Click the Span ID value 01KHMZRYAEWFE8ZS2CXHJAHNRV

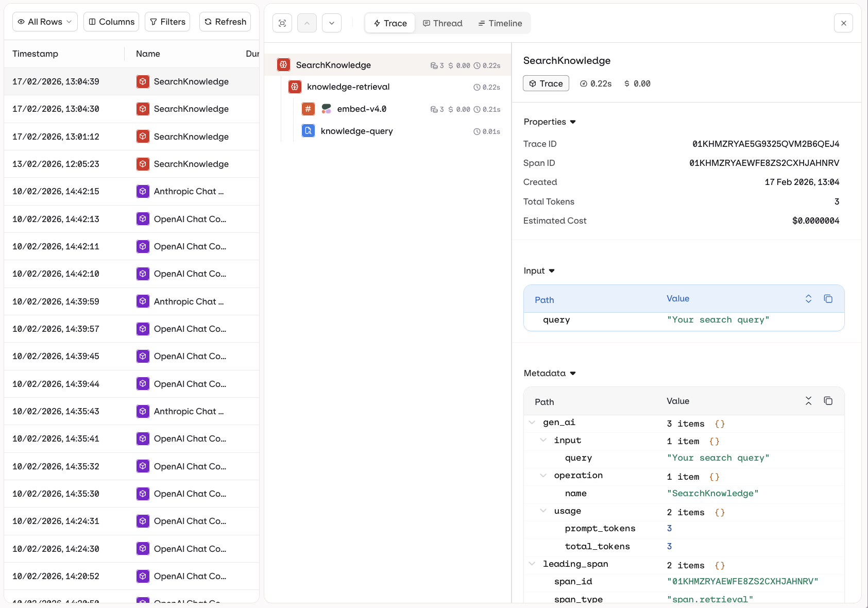click(764, 163)
